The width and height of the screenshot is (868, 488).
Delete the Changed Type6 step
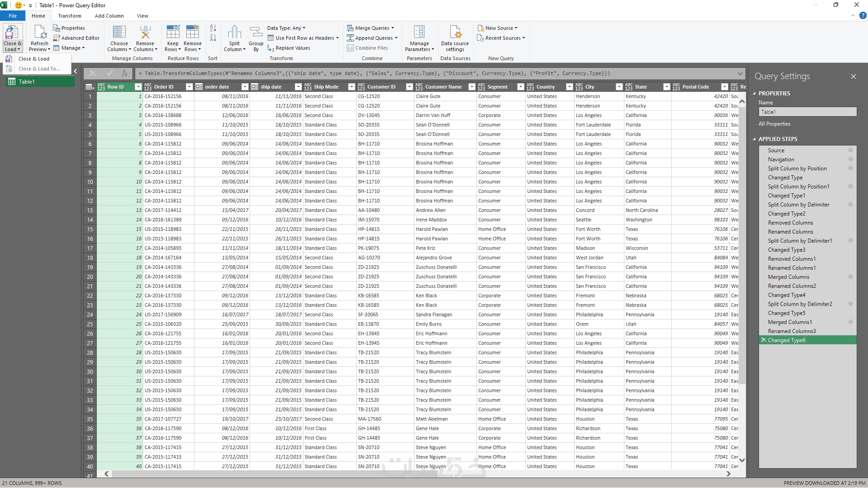(x=764, y=340)
